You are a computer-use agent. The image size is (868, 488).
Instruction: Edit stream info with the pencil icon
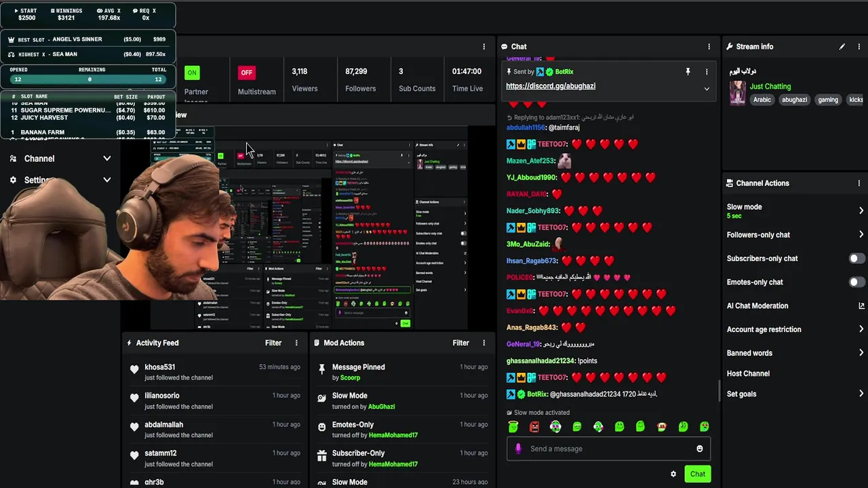click(842, 47)
